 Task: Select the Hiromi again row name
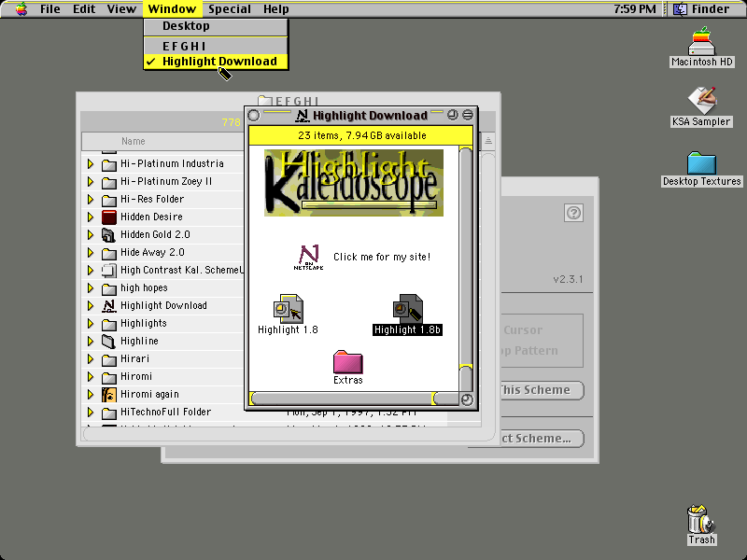(149, 394)
